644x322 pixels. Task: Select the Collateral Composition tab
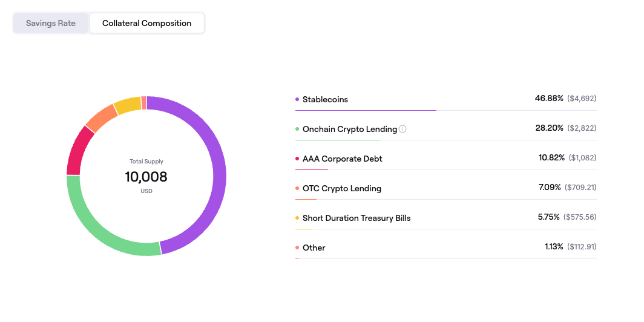point(146,24)
